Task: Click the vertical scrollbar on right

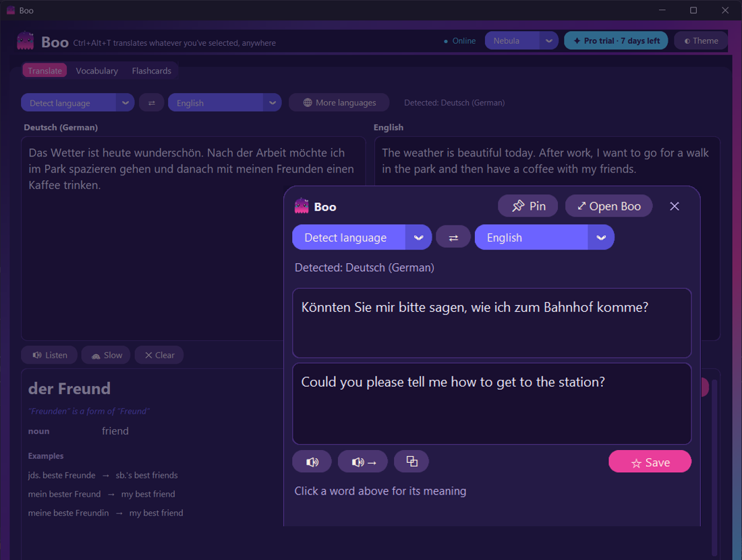Action: [714, 466]
